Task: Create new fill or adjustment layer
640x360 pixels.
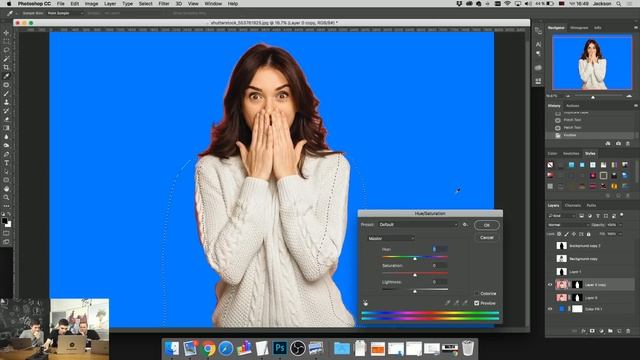Action: tap(601, 331)
